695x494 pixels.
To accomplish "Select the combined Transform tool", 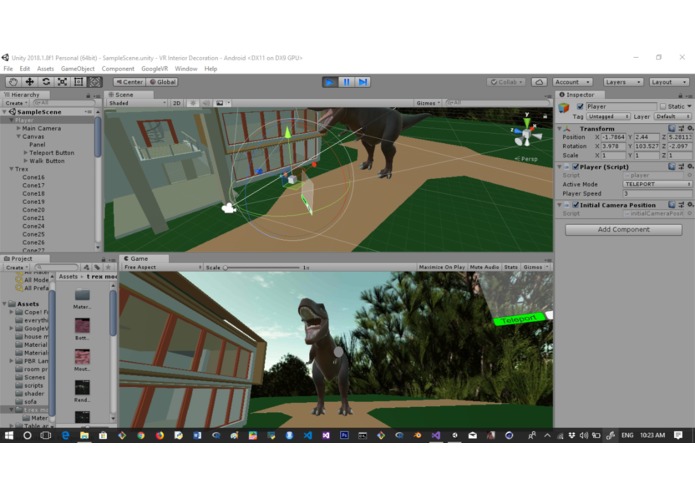I will [x=94, y=82].
